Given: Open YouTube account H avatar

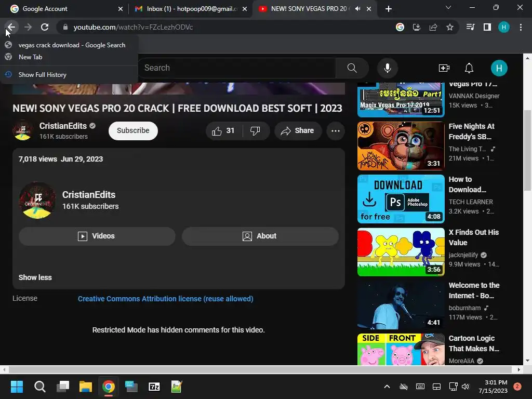Looking at the screenshot, I should (499, 68).
